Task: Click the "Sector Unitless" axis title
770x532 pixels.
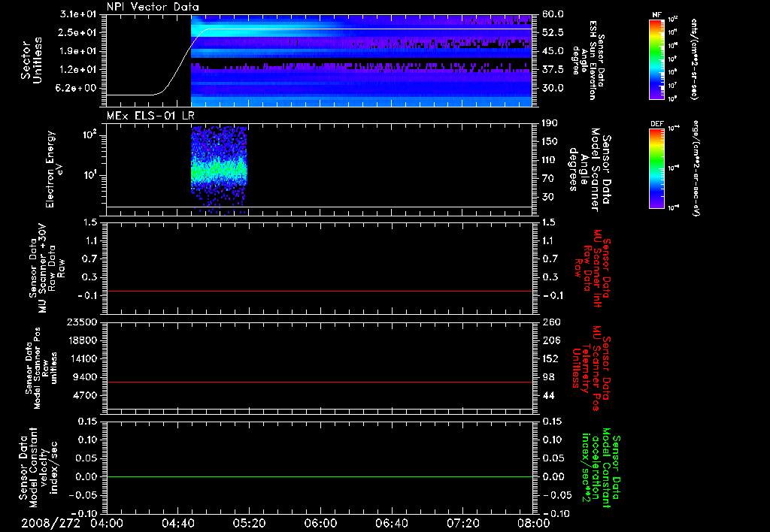Action: click(32, 60)
